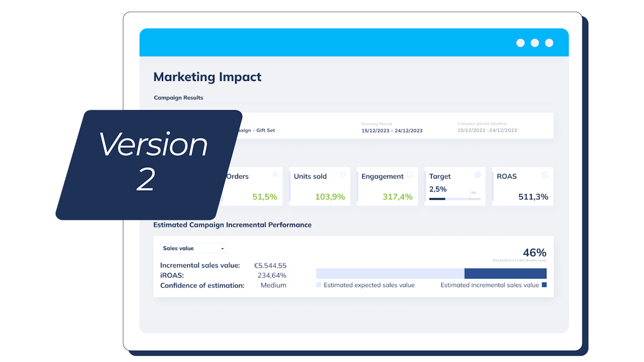Click the ROAS 511,3% card
This screenshot has width=644, height=362.
(x=523, y=187)
